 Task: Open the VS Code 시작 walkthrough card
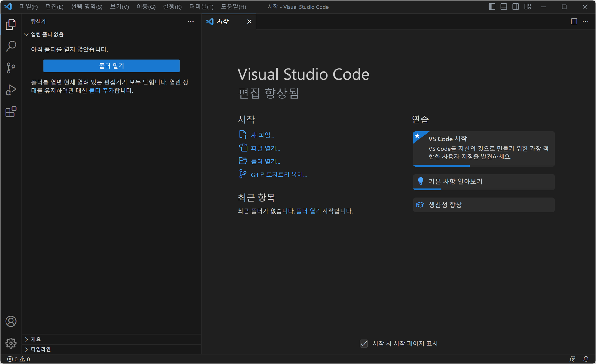pyautogui.click(x=483, y=148)
